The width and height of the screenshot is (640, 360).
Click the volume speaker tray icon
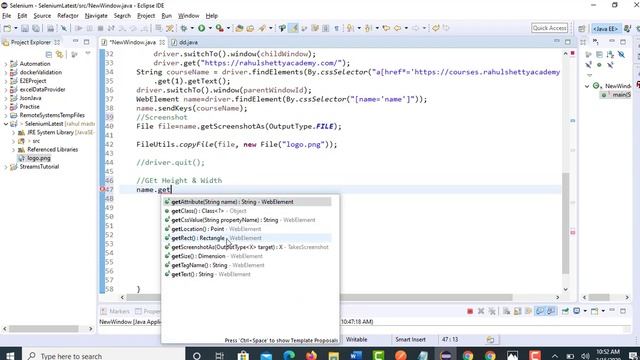tap(585, 356)
